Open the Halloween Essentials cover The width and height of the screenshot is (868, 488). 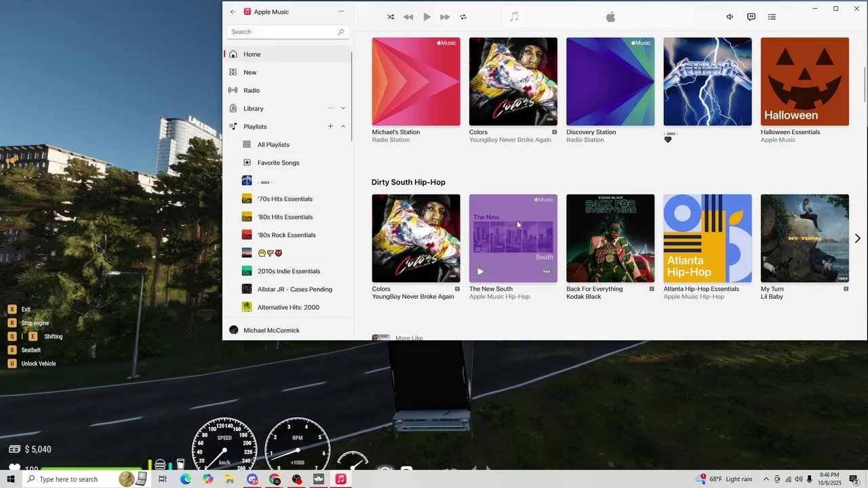[805, 81]
